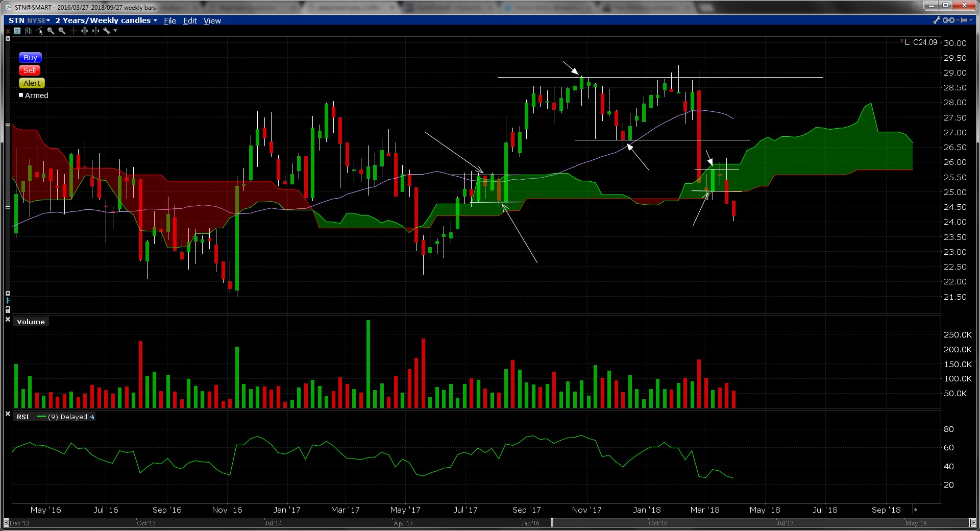The width and height of the screenshot is (980, 531).
Task: Click the RSI green line color swatch
Action: [42, 417]
